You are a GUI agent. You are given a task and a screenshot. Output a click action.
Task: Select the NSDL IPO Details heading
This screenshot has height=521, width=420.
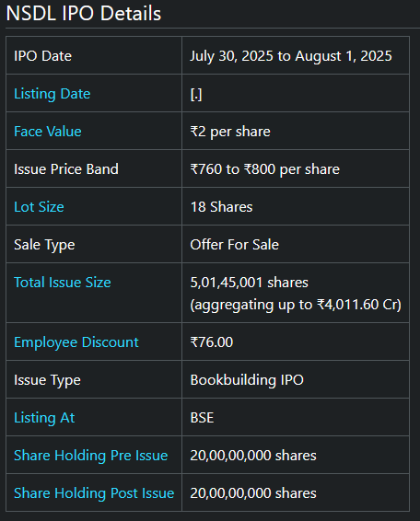84,14
